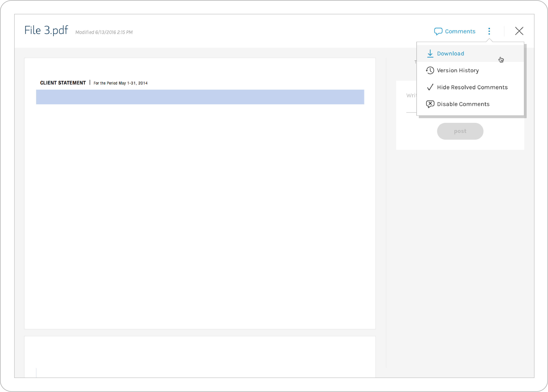This screenshot has height=392, width=548.
Task: Click the blue highlighted bar in document
Action: tap(200, 97)
